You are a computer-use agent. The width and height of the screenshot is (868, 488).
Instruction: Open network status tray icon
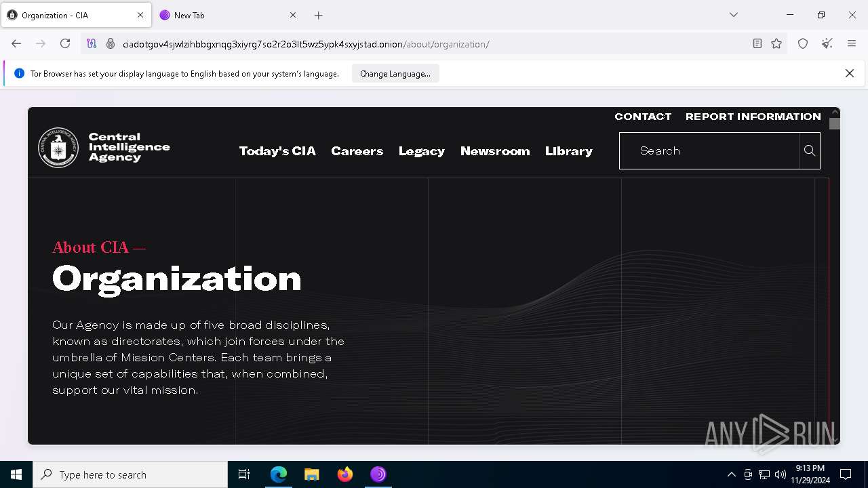coord(764,474)
